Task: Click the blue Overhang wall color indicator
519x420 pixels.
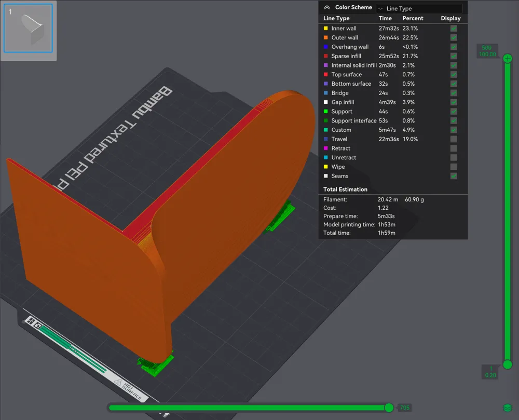Action: tap(325, 47)
